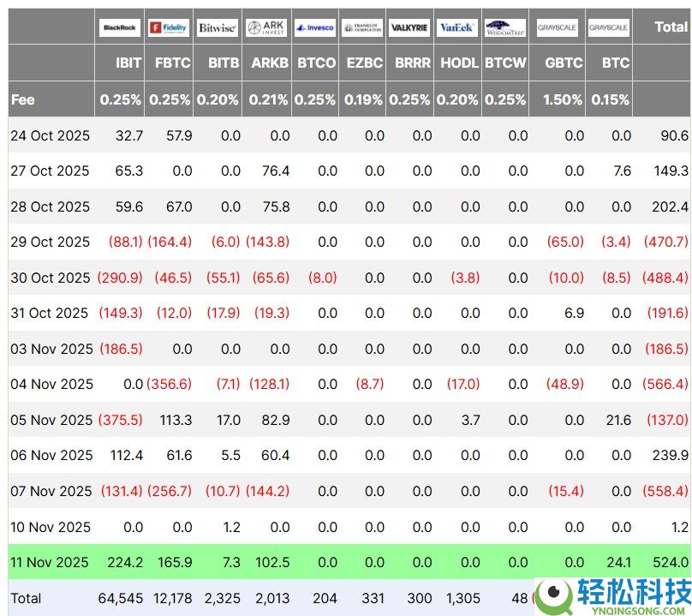
Task: Click the 2,325 BITB total value
Action: coord(223,598)
